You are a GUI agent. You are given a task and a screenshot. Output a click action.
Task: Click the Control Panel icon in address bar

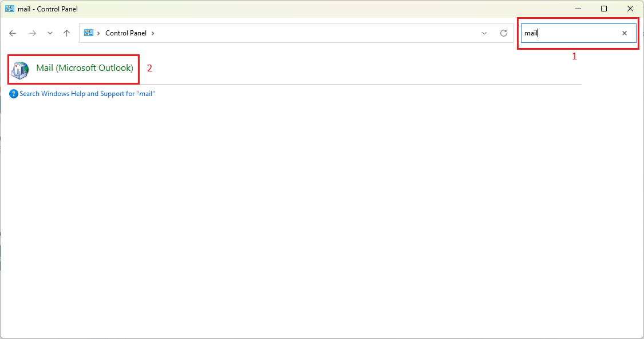point(89,33)
